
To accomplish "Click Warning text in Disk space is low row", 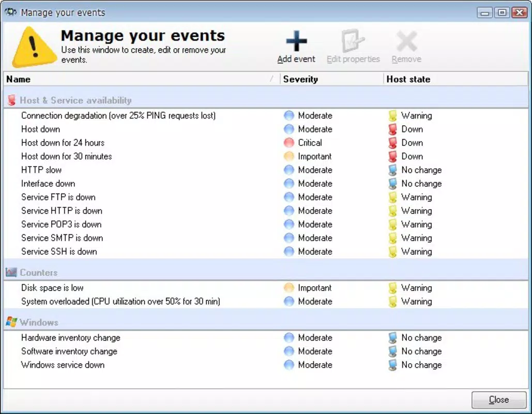I will (x=417, y=288).
